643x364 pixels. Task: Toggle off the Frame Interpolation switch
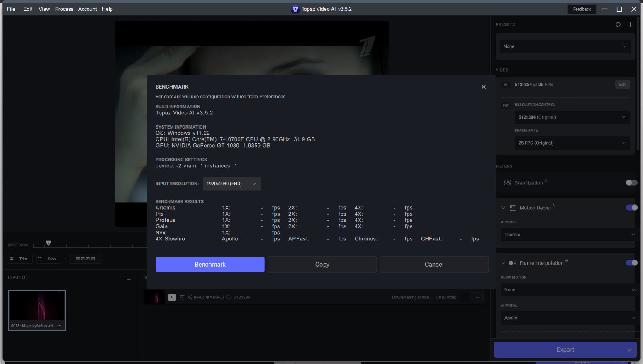(631, 263)
